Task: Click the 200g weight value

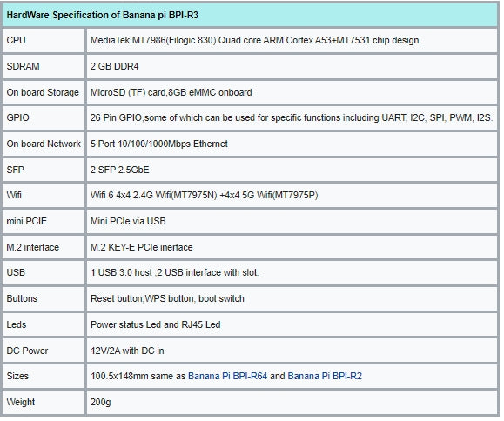Action: click(x=100, y=403)
